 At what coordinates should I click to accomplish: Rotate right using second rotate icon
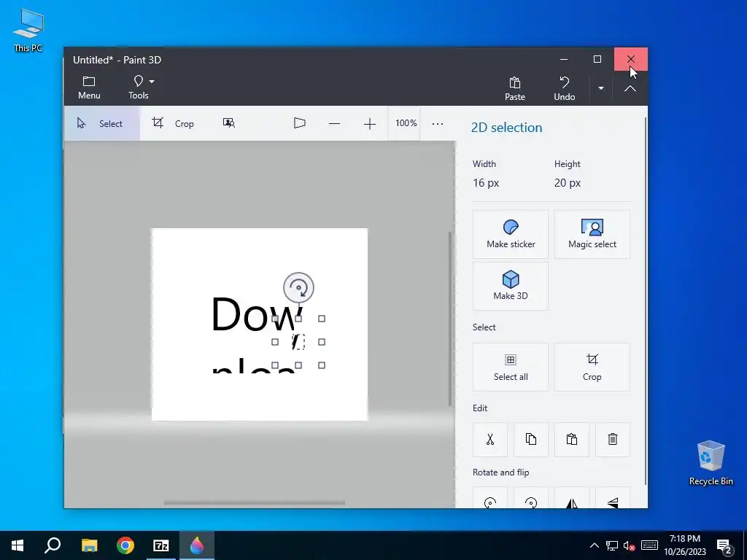[531, 498]
